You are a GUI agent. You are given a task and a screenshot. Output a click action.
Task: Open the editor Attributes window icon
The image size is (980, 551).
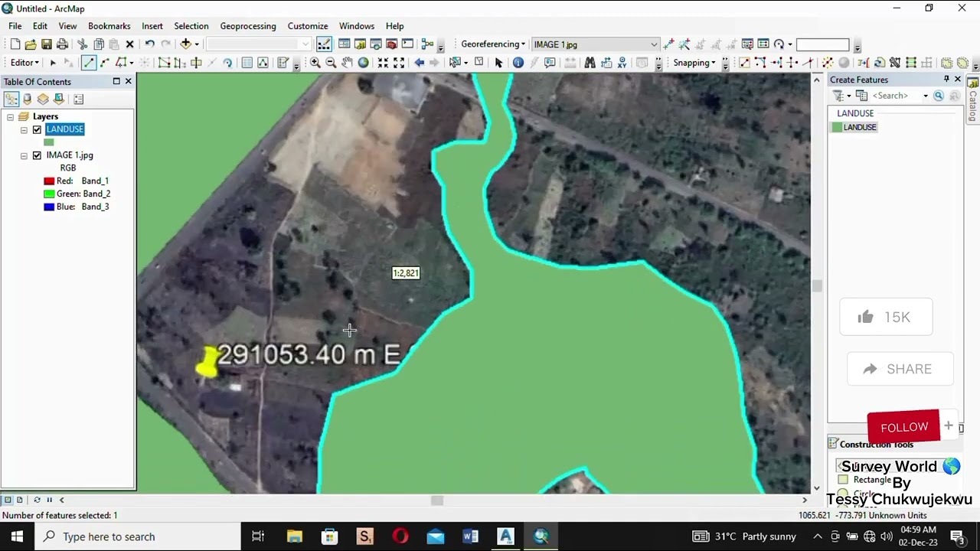(x=247, y=63)
